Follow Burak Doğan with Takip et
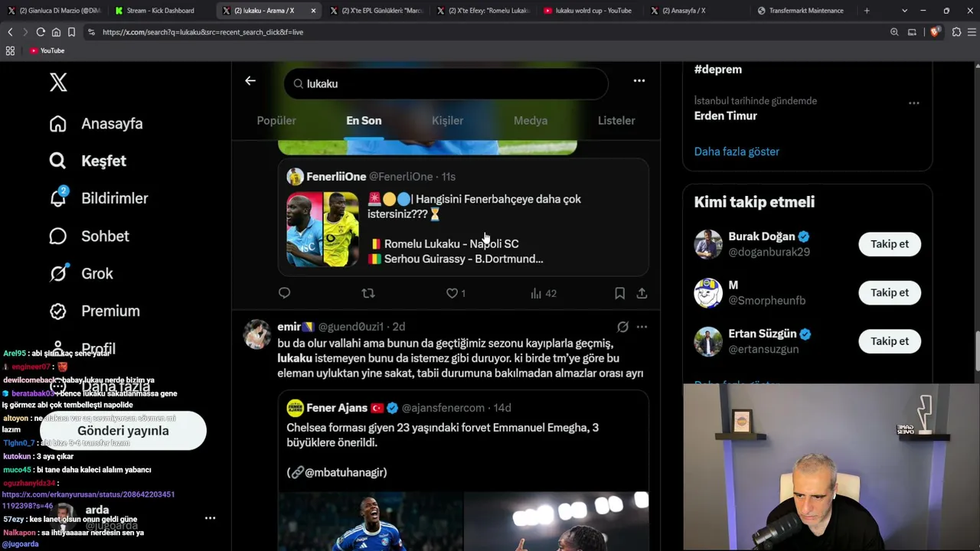Image resolution: width=980 pixels, height=551 pixels. click(890, 244)
